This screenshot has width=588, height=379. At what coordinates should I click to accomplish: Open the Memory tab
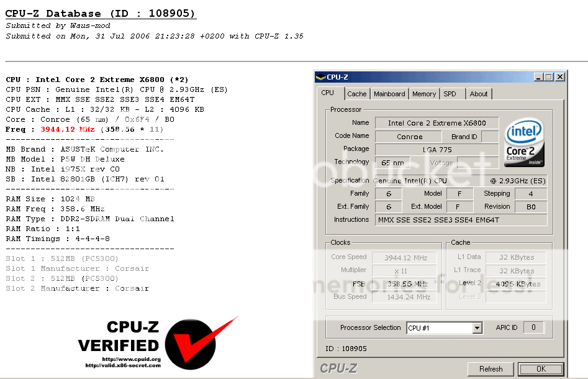(x=423, y=93)
